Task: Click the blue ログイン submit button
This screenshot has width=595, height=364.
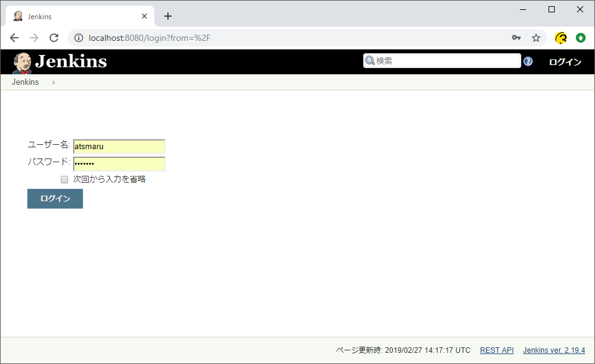Action: coord(55,199)
